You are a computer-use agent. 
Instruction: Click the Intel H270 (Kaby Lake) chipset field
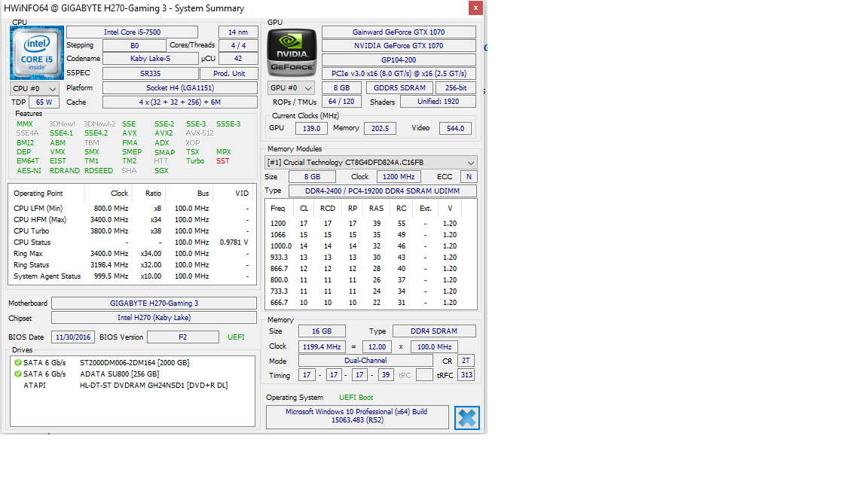(154, 318)
